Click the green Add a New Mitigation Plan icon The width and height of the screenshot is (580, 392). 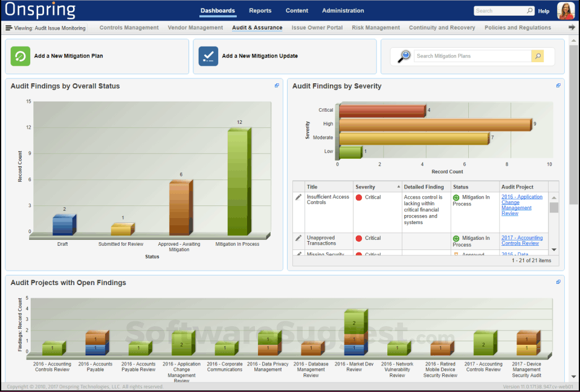[x=21, y=56]
